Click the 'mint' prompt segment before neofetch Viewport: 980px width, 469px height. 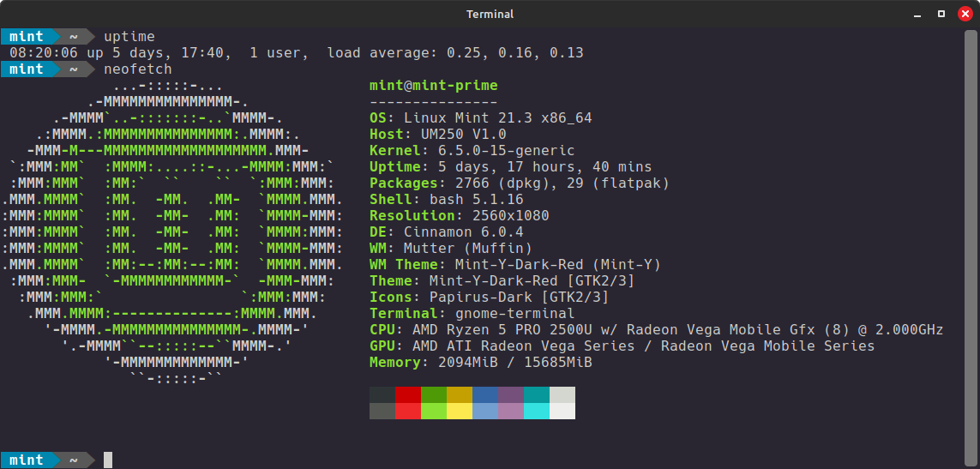pos(27,69)
